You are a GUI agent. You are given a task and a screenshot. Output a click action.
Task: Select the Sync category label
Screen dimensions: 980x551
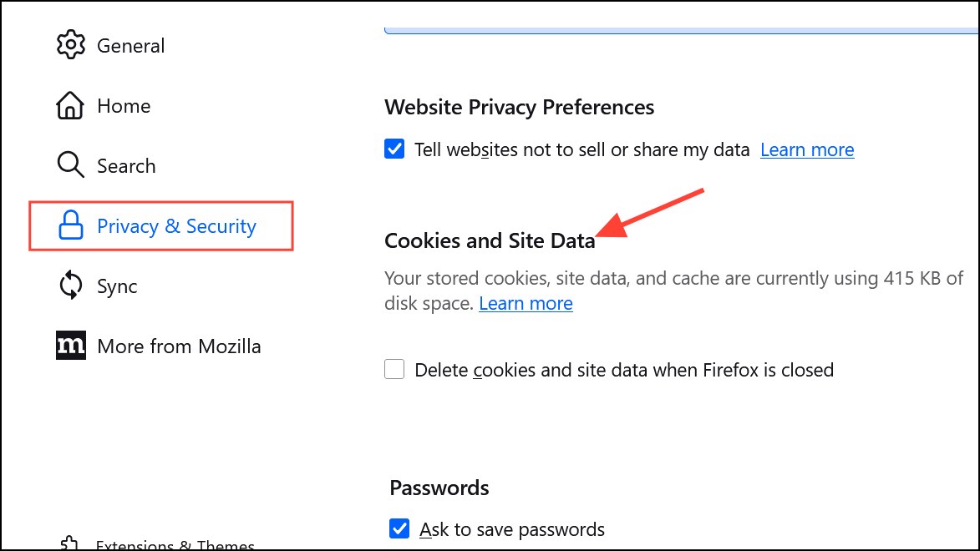click(x=117, y=286)
